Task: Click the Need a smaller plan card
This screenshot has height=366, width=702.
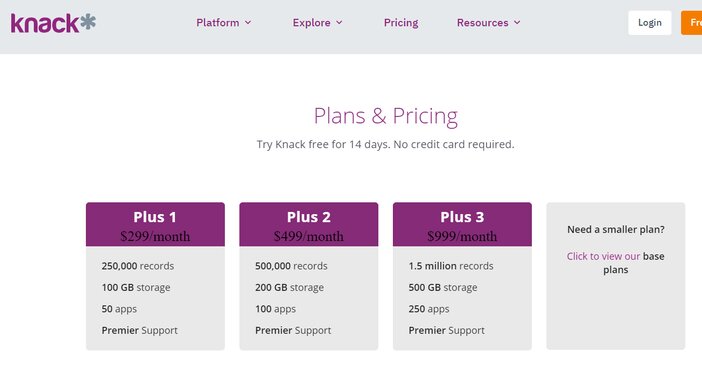Action: tap(616, 276)
